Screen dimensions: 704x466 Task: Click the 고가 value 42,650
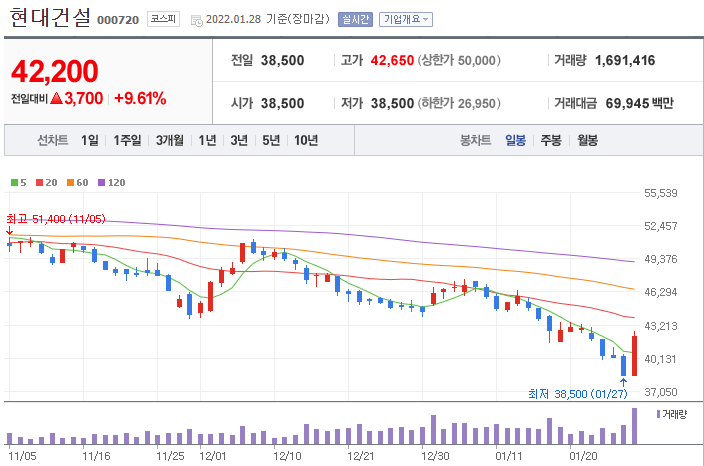[x=392, y=60]
